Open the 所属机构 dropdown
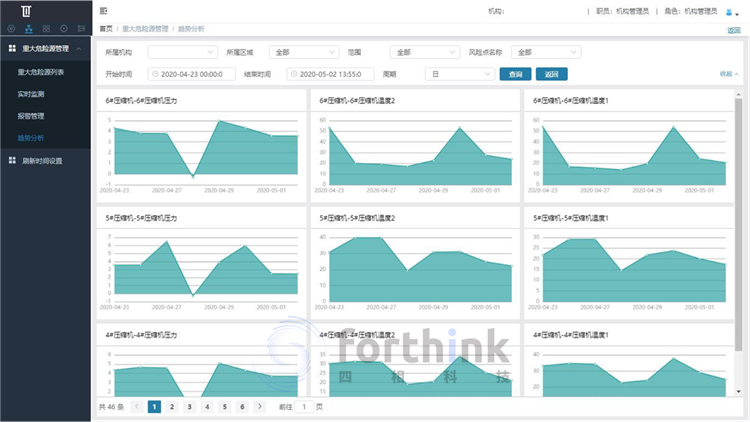 pos(182,52)
